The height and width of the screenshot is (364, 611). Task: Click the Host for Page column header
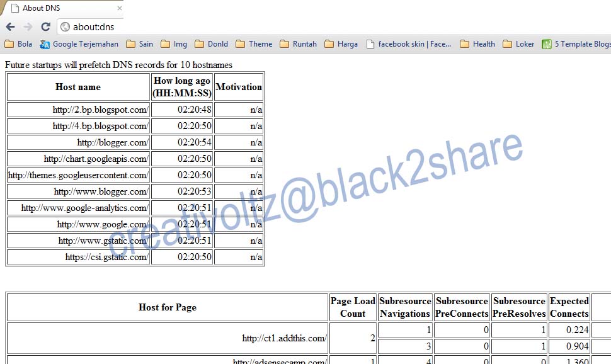tap(168, 307)
